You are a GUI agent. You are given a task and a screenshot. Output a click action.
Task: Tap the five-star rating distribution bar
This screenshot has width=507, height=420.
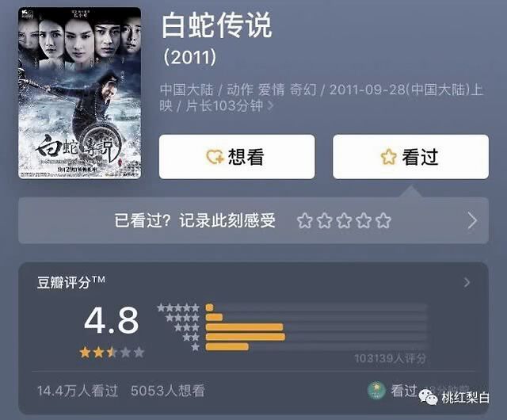[x=316, y=307]
